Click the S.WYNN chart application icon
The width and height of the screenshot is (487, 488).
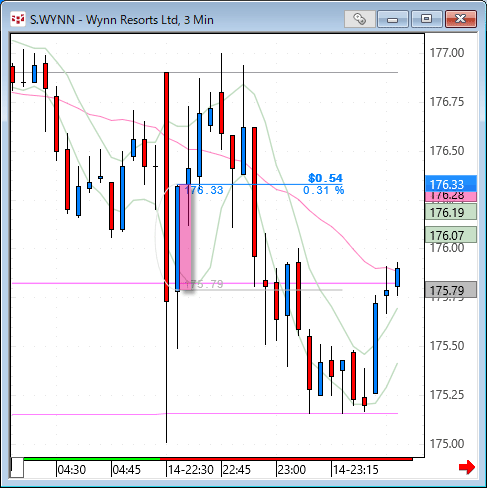(18, 19)
